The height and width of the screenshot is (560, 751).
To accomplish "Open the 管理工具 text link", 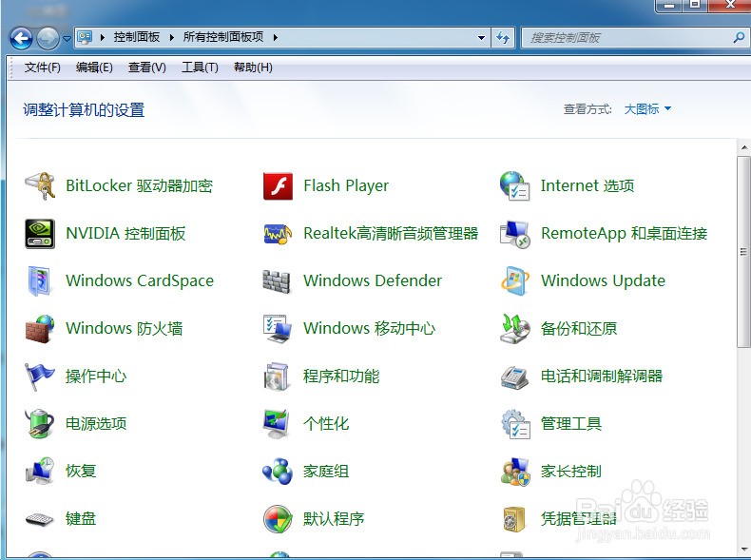I will pyautogui.click(x=571, y=423).
